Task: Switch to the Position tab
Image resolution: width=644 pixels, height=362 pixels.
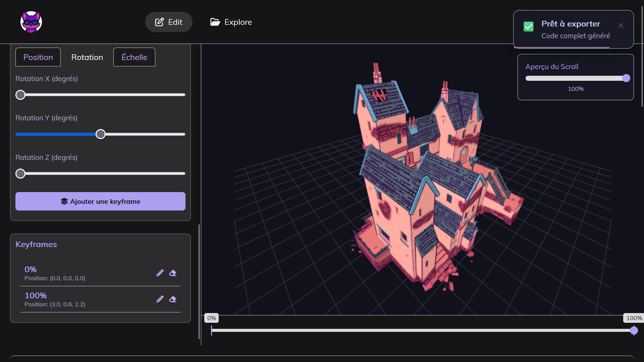Action: [x=38, y=57]
